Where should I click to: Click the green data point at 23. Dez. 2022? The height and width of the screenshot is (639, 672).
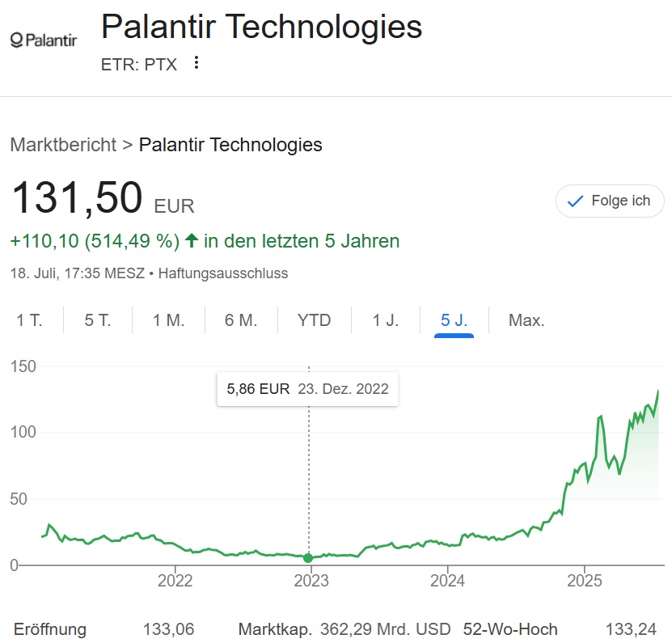(x=308, y=558)
